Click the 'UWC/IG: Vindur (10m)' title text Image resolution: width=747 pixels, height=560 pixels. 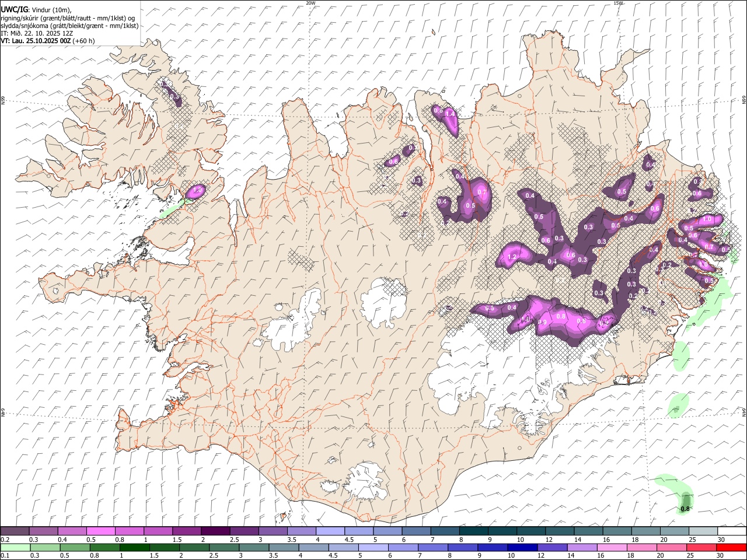coord(36,9)
